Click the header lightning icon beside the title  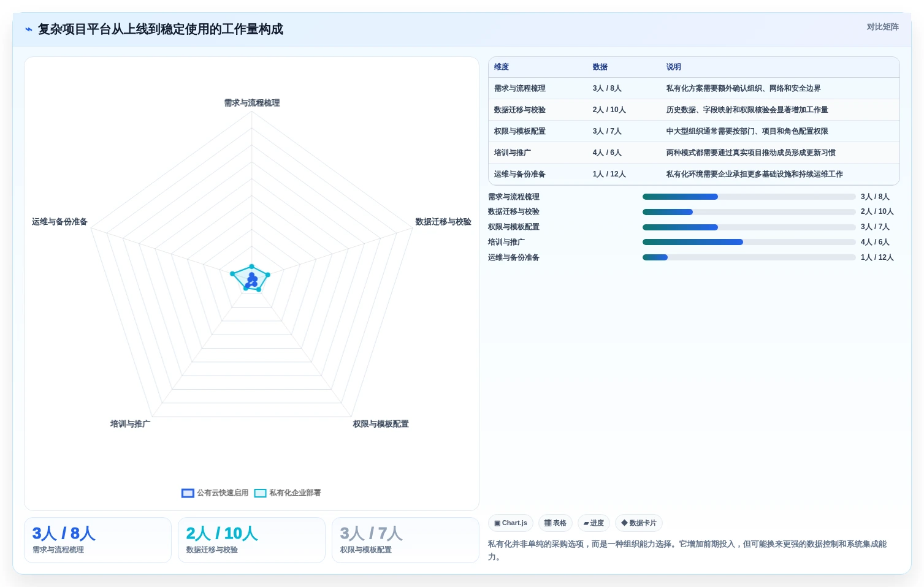(x=28, y=29)
